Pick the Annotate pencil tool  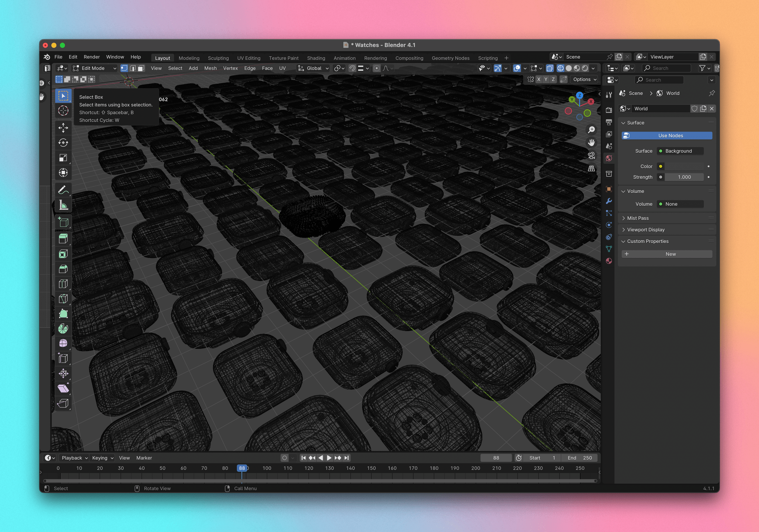pos(63,190)
